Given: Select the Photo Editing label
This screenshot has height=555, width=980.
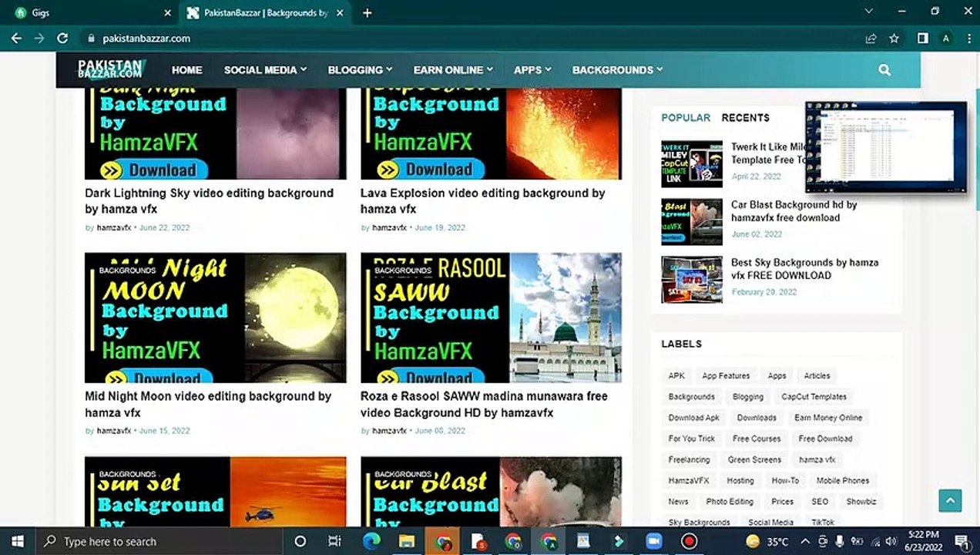Looking at the screenshot, I should coord(730,501).
